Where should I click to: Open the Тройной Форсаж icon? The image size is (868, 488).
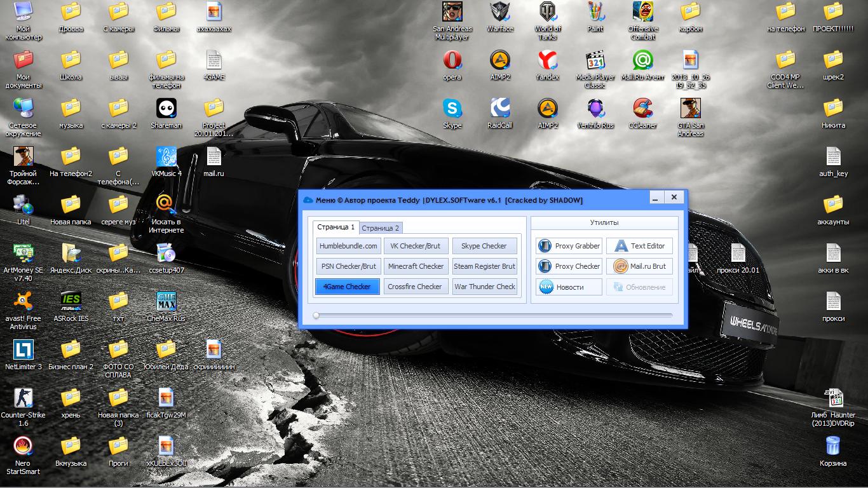coord(24,166)
